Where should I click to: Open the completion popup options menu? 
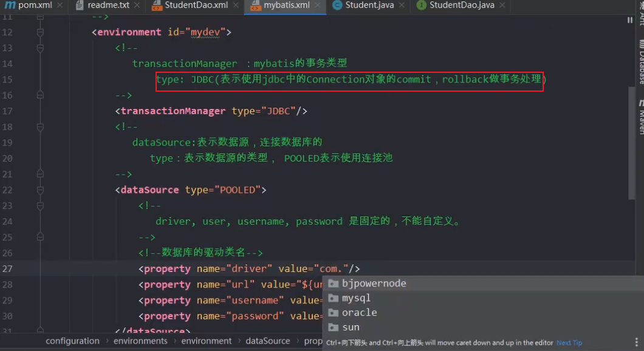(x=636, y=342)
